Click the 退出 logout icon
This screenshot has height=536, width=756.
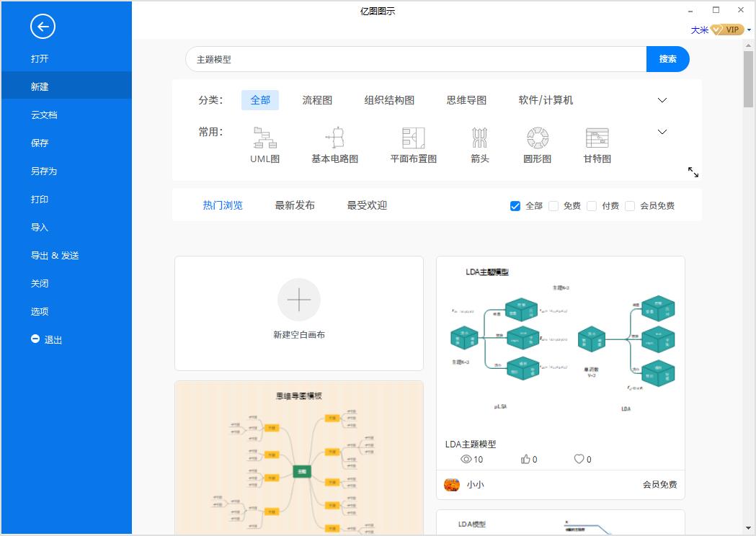click(x=35, y=339)
